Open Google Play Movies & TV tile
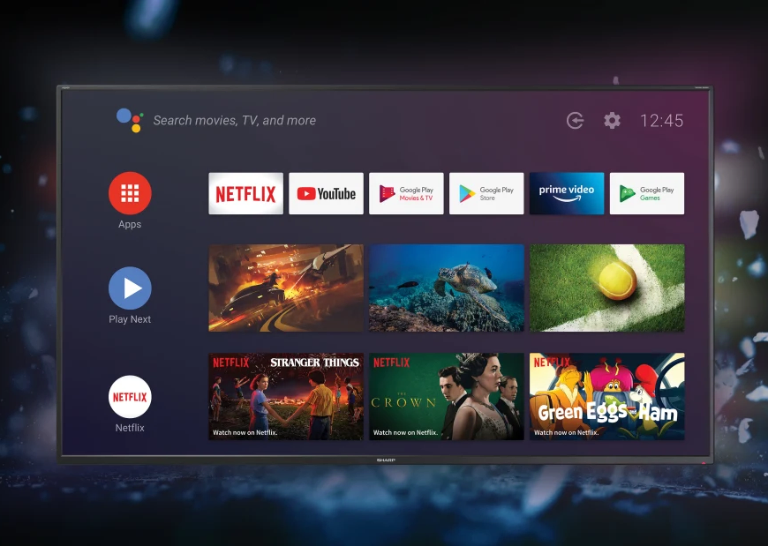Screen dimensions: 768x546 [406, 193]
